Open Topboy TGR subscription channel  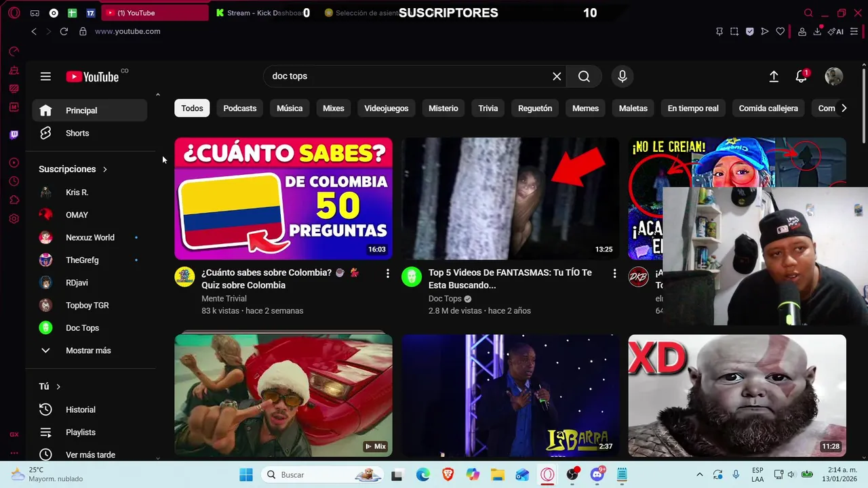click(x=90, y=305)
